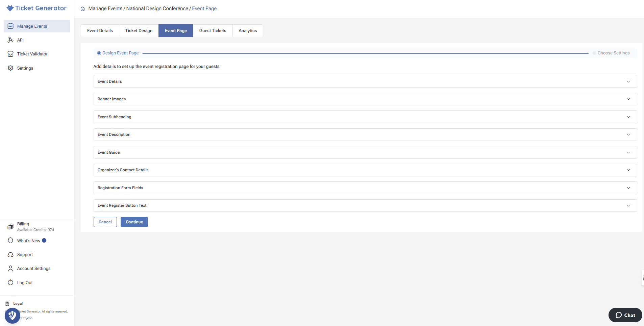Click the API sidebar icon
This screenshot has height=326, width=644.
point(10,40)
